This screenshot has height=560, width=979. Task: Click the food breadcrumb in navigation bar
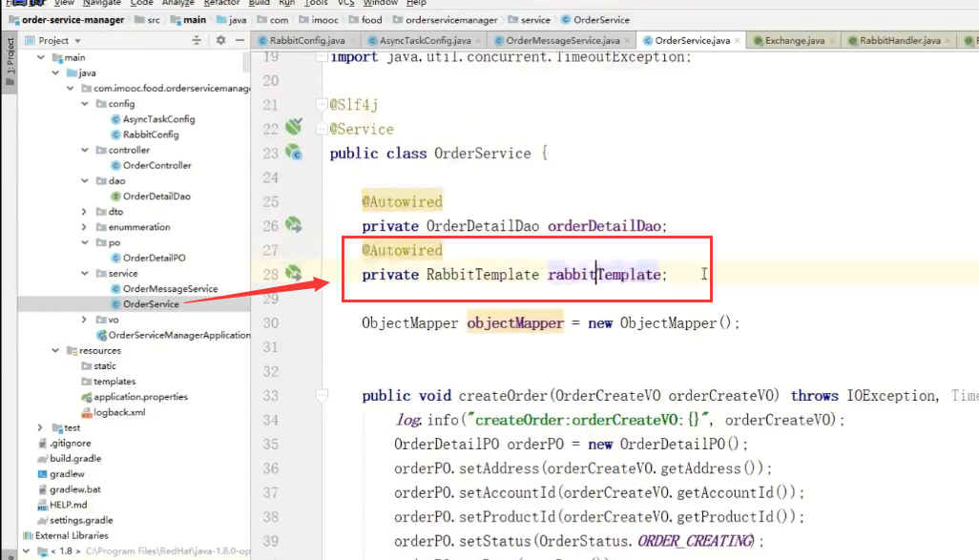pos(365,20)
